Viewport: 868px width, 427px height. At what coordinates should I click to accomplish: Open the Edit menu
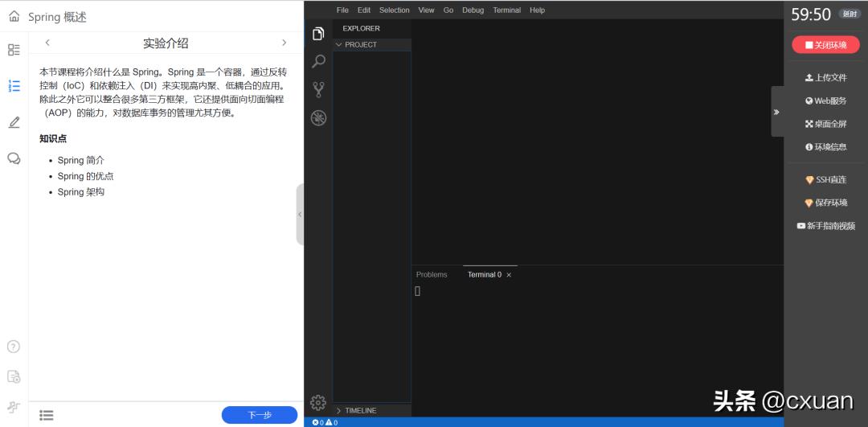coord(364,10)
